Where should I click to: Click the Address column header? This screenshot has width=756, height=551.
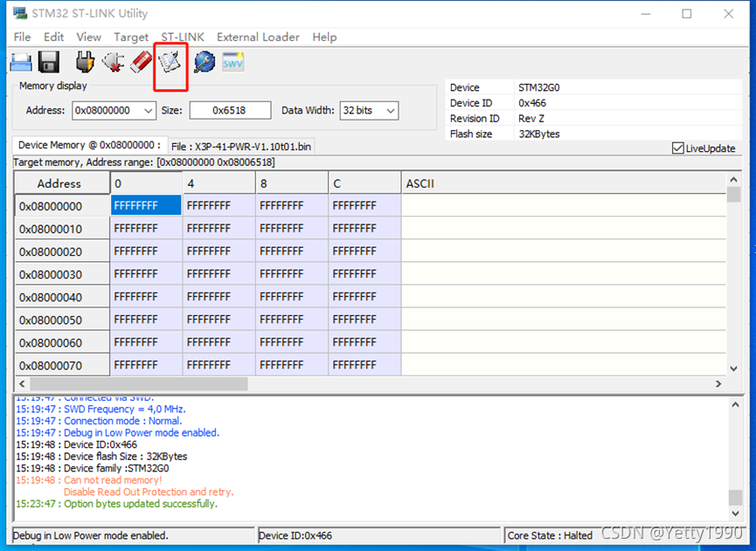coord(62,183)
